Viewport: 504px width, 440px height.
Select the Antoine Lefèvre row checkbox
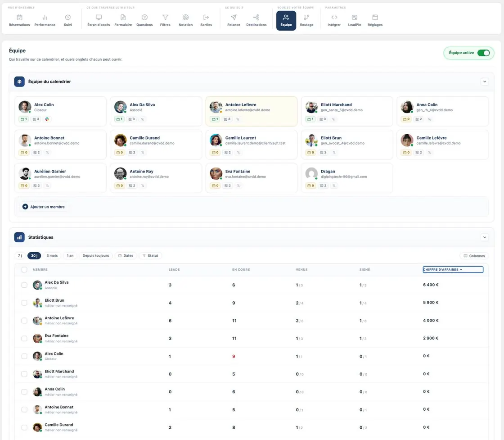[x=24, y=321]
